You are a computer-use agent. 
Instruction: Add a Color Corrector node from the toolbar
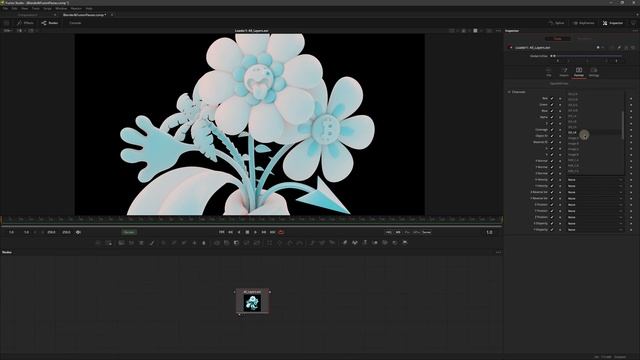tap(163, 243)
